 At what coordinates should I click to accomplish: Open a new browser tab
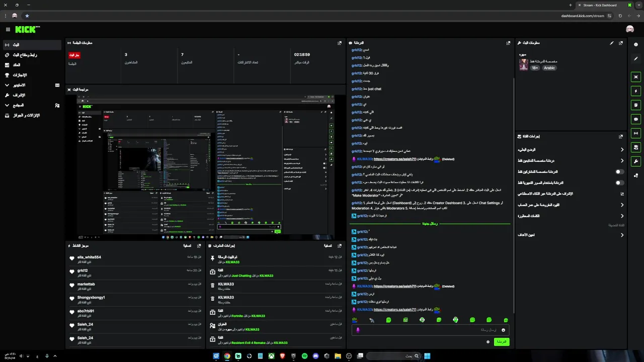[570, 5]
